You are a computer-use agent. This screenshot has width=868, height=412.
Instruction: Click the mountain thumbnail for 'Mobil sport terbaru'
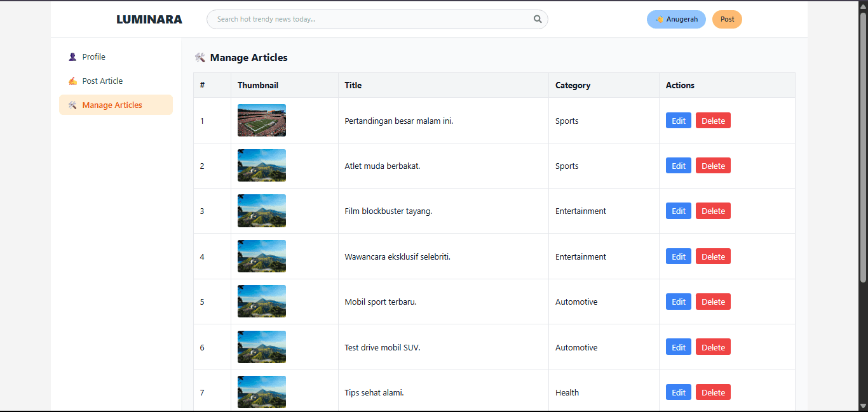(261, 302)
